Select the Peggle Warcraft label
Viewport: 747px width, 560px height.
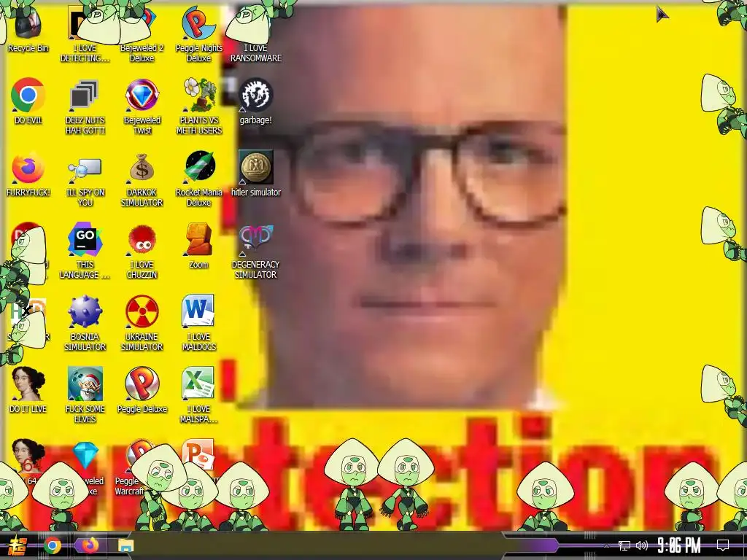130,486
